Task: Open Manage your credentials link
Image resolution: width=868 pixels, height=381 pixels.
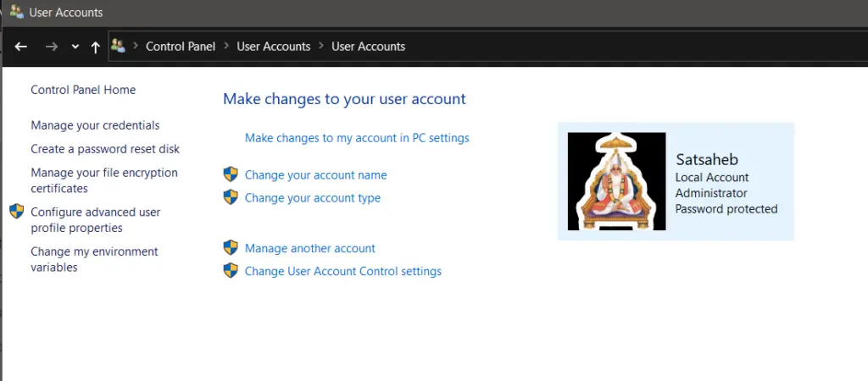Action: (x=95, y=125)
